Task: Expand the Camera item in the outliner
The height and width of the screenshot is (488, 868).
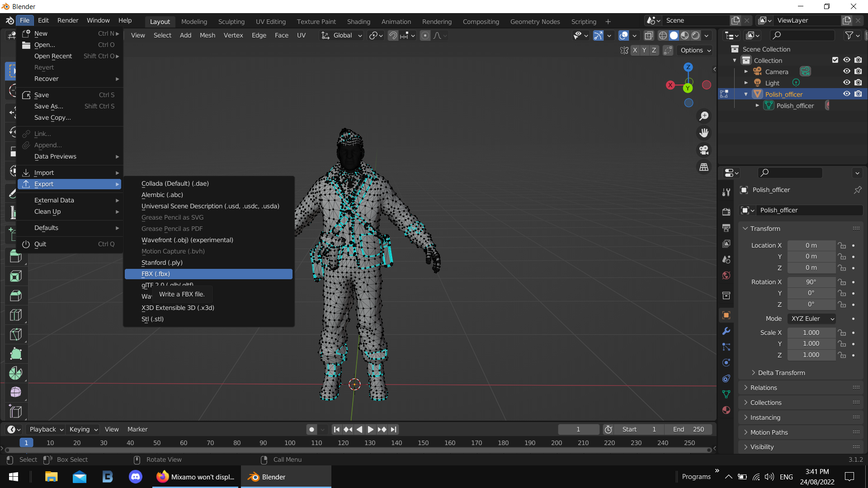Action: tap(746, 71)
